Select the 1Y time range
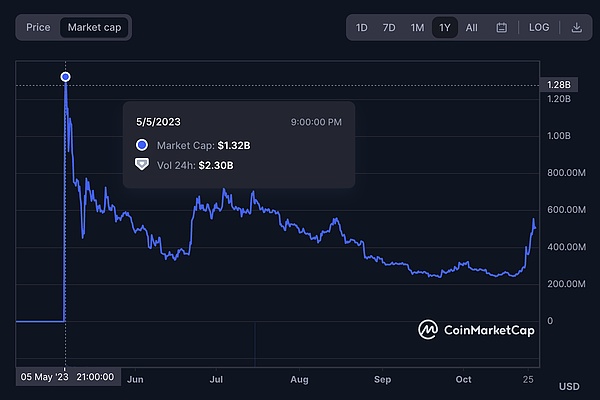This screenshot has height=400, width=600. pos(444,28)
